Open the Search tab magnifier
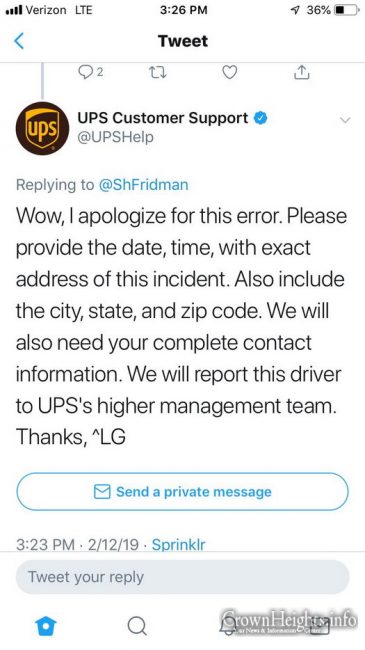 coord(137,626)
